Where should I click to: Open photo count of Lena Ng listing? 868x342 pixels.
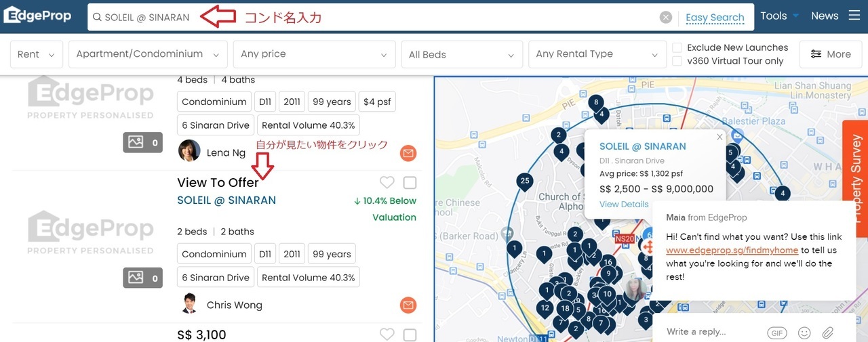[142, 142]
